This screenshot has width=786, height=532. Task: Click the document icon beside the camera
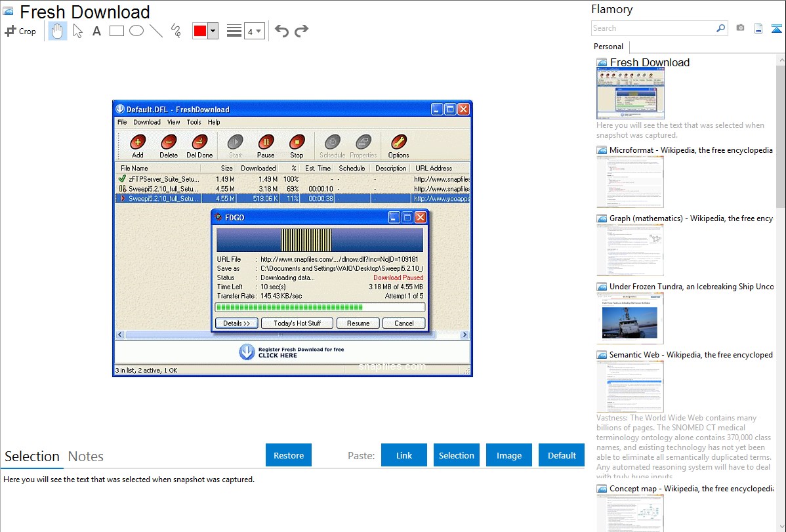point(758,28)
